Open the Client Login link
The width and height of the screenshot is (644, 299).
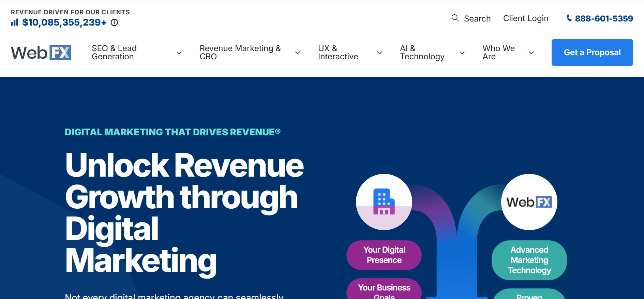[526, 18]
